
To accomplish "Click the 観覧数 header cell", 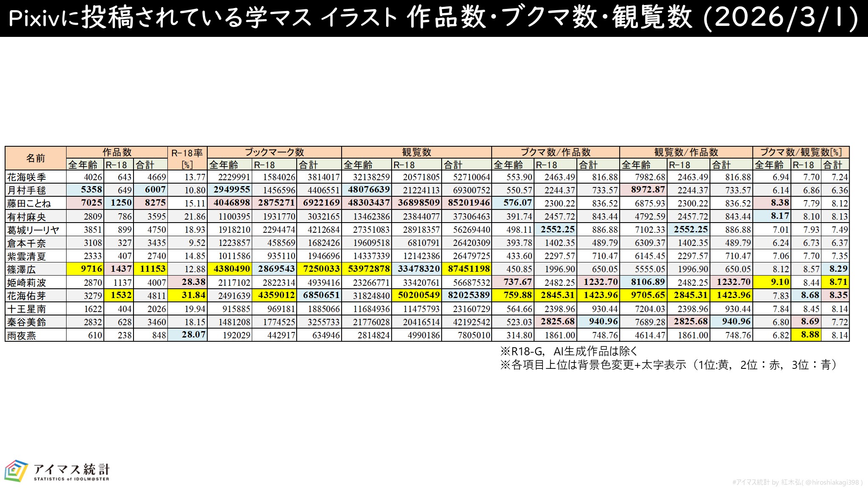I will pos(416,152).
